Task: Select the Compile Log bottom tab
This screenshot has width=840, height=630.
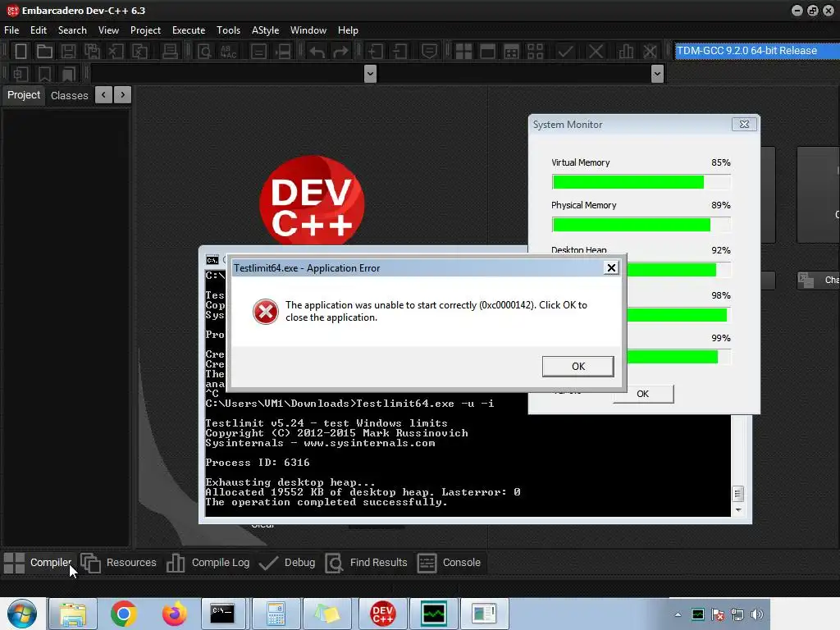Action: (x=208, y=563)
